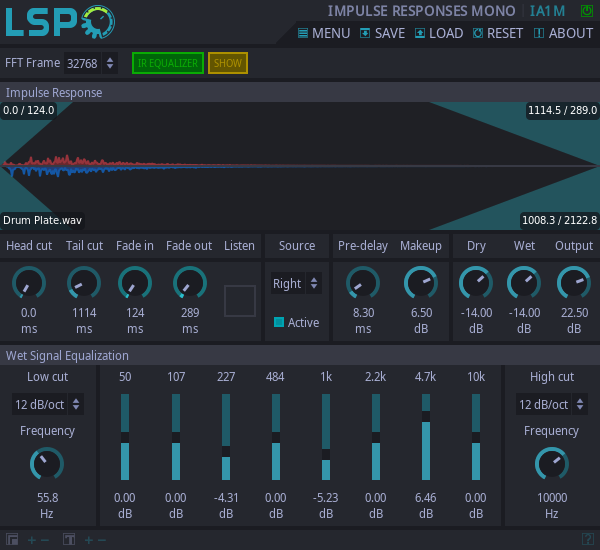This screenshot has height=550, width=600.
Task: Click minus next to UI scaling icon
Action: (x=45, y=540)
